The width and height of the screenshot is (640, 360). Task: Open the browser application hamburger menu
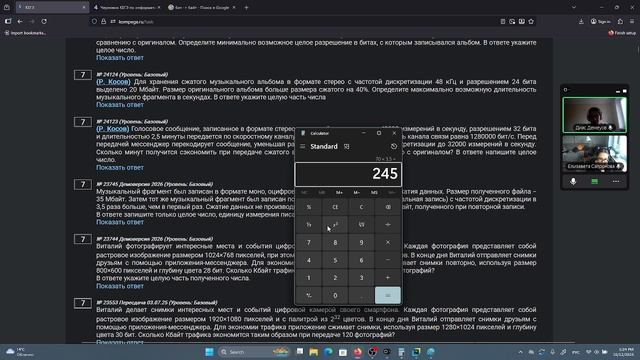[632, 21]
